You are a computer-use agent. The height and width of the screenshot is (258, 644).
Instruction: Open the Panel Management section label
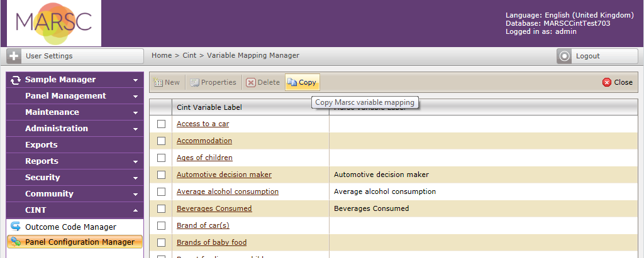pyautogui.click(x=65, y=96)
